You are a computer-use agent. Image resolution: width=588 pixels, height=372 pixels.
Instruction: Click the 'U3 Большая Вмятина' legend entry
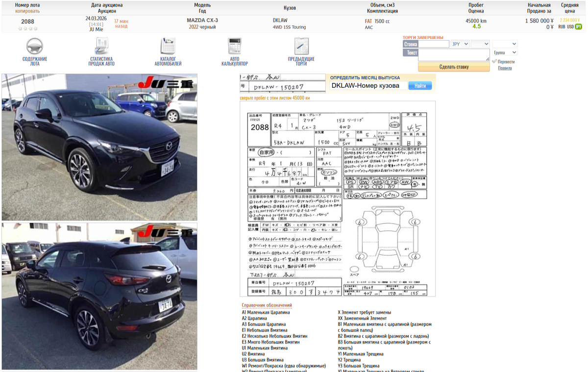(263, 360)
